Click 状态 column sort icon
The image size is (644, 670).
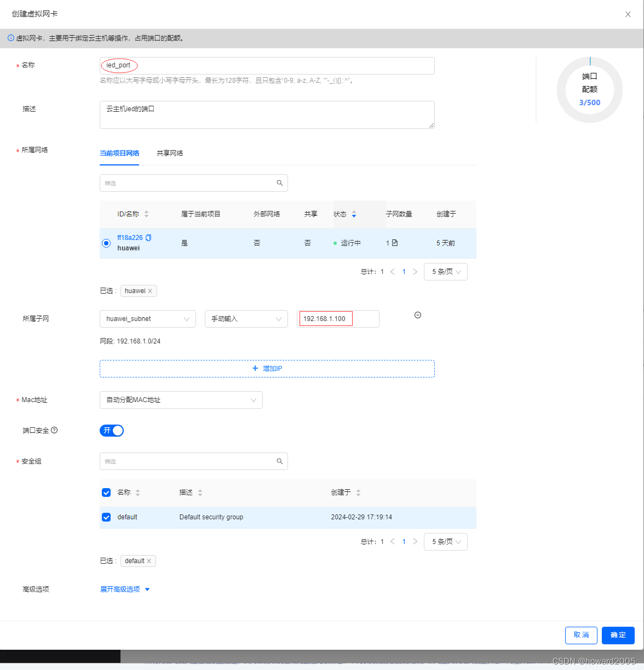coord(354,214)
